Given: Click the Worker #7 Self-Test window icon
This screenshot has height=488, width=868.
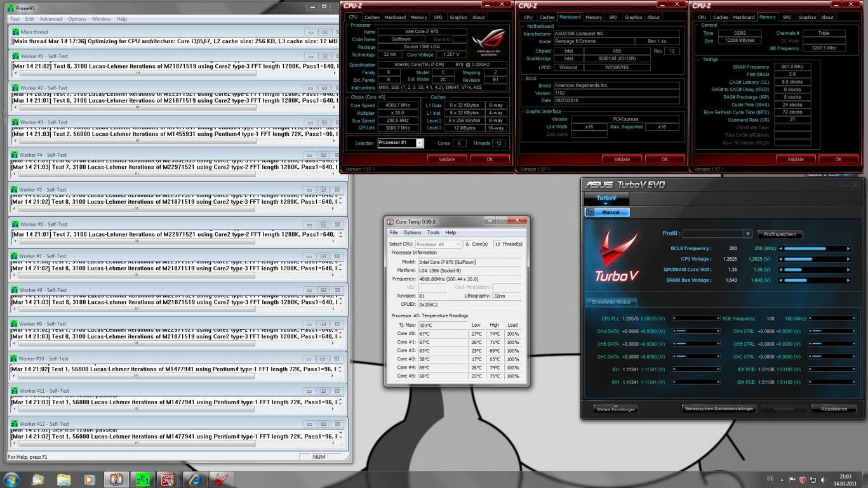Looking at the screenshot, I should point(15,256).
